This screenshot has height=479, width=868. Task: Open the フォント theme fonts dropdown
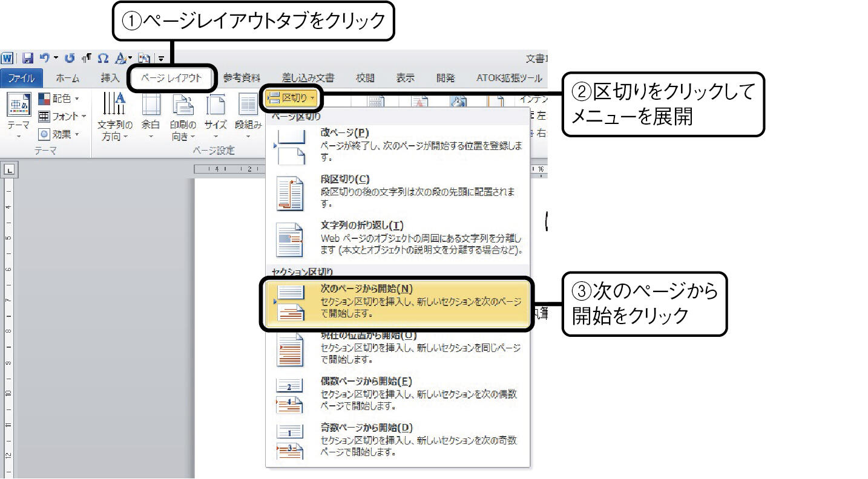(x=62, y=116)
